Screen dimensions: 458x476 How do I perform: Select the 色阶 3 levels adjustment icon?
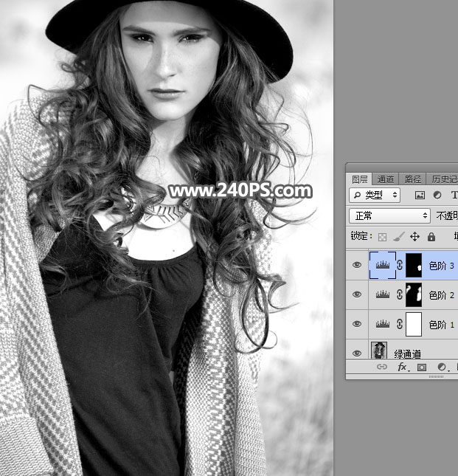tap(383, 265)
